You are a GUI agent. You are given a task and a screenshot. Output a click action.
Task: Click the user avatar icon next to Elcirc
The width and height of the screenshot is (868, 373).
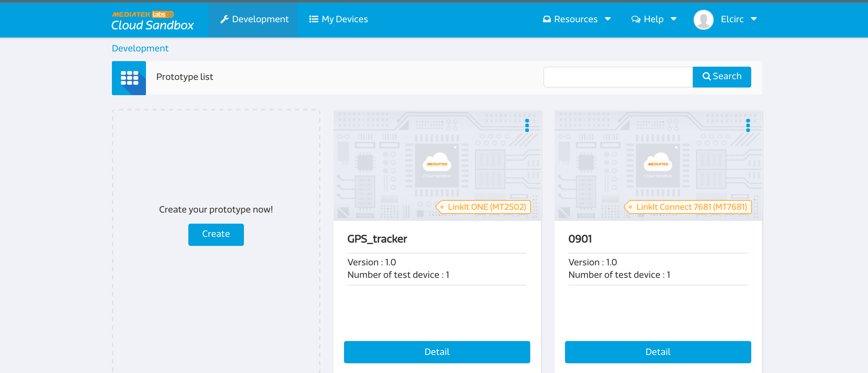[x=703, y=20]
